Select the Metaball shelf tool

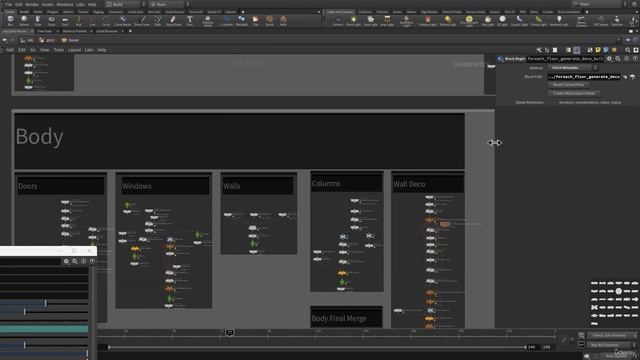[x=242, y=20]
